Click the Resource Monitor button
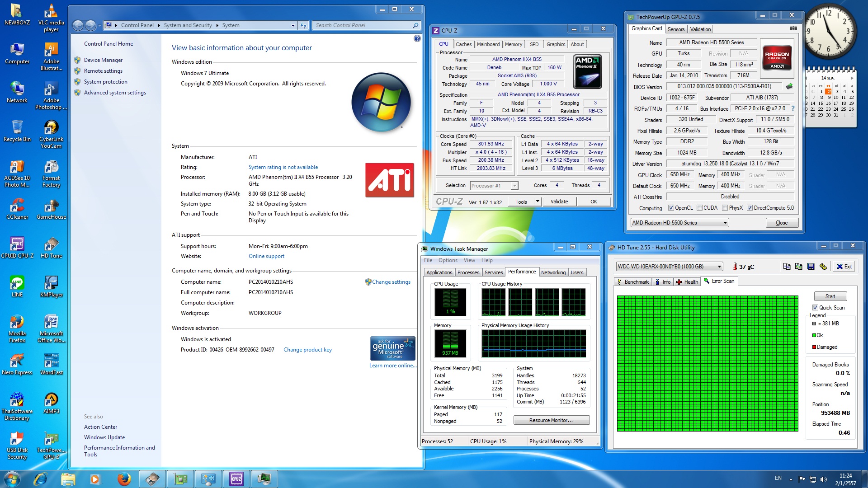The image size is (868, 488). click(551, 420)
